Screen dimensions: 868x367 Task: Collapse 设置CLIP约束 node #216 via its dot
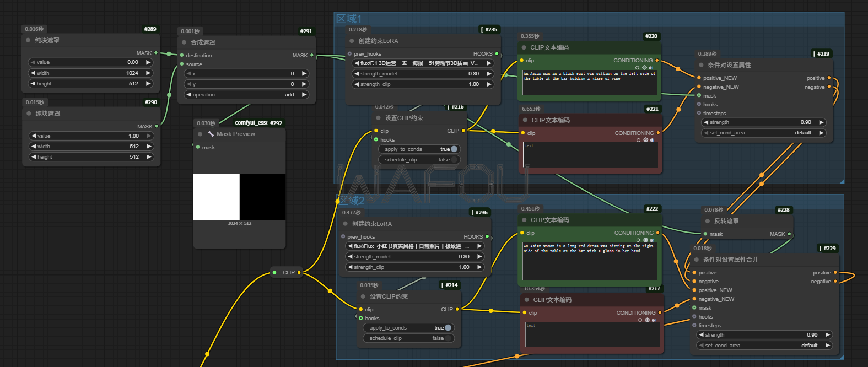378,118
